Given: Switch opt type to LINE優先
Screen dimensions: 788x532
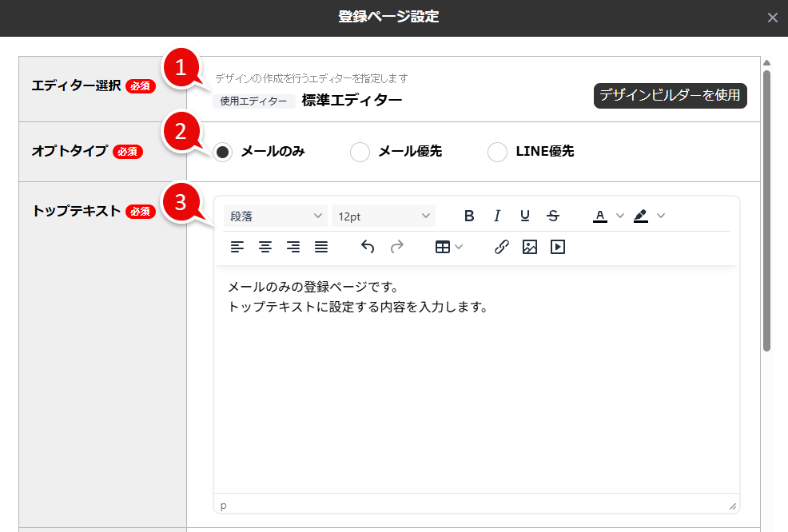Looking at the screenshot, I should pos(498,151).
